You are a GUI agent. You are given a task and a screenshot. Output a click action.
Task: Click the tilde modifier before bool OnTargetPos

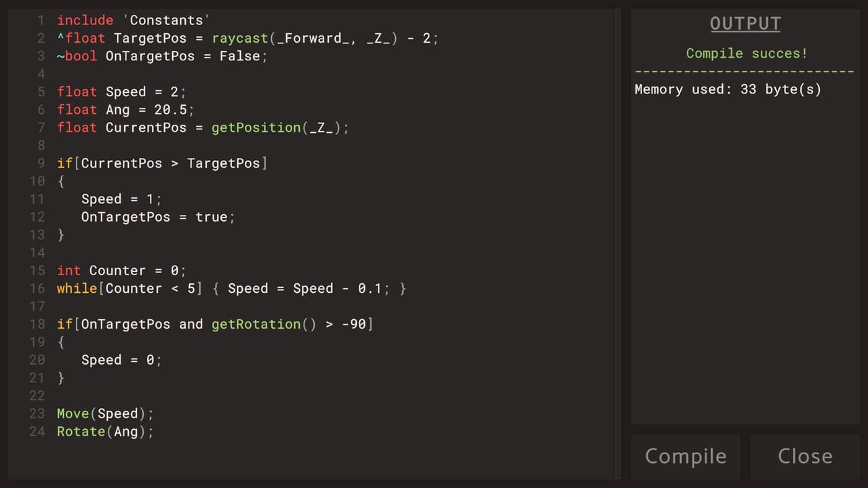pos(60,56)
